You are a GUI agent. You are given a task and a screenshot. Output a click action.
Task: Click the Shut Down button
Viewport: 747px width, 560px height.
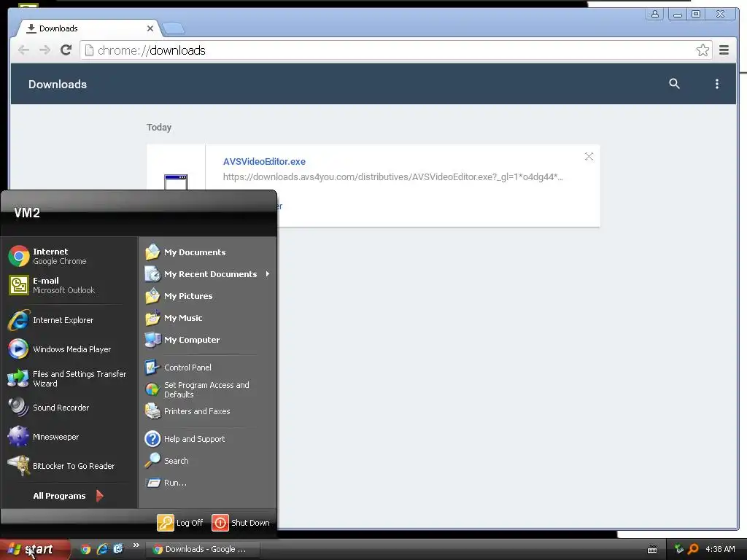click(x=241, y=522)
